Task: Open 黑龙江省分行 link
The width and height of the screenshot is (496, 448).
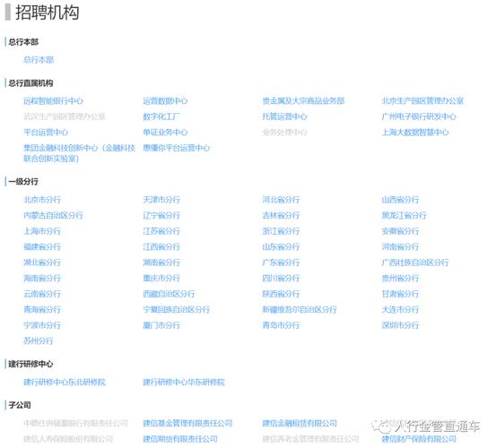Action: [404, 215]
